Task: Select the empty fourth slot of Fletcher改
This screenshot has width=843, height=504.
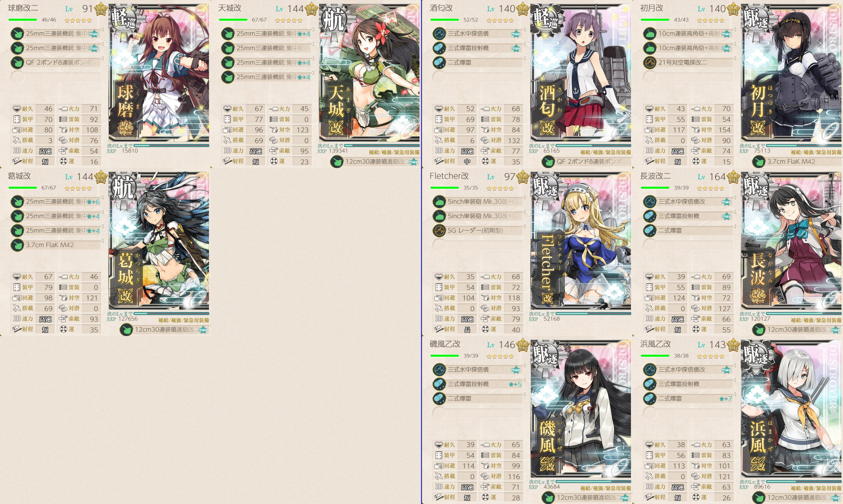Action: pos(477,245)
